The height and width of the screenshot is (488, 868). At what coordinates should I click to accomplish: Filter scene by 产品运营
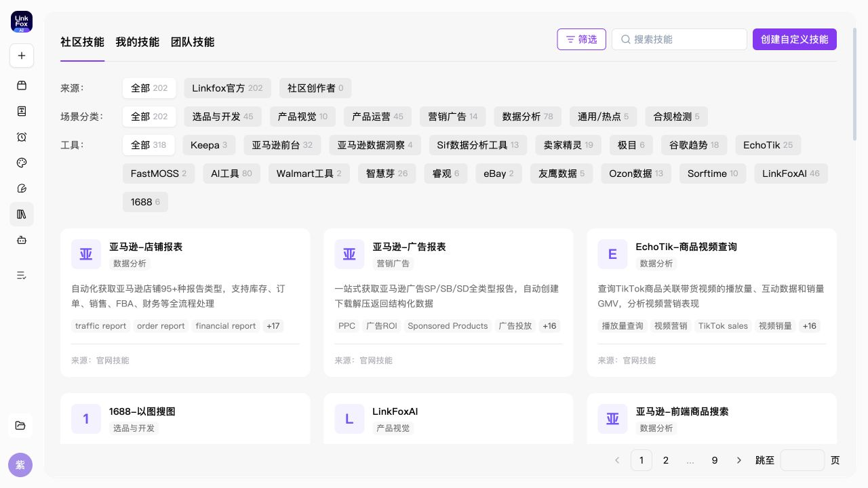tap(378, 117)
